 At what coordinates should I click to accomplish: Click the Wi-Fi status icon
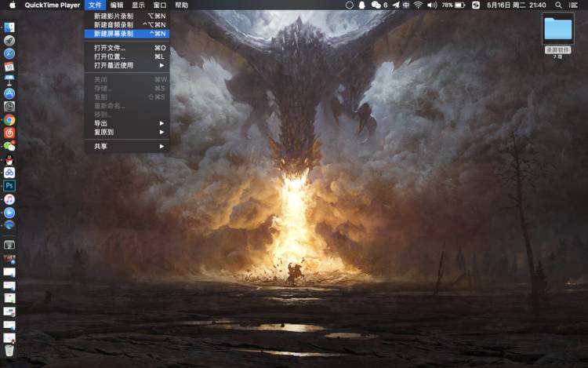pyautogui.click(x=419, y=5)
